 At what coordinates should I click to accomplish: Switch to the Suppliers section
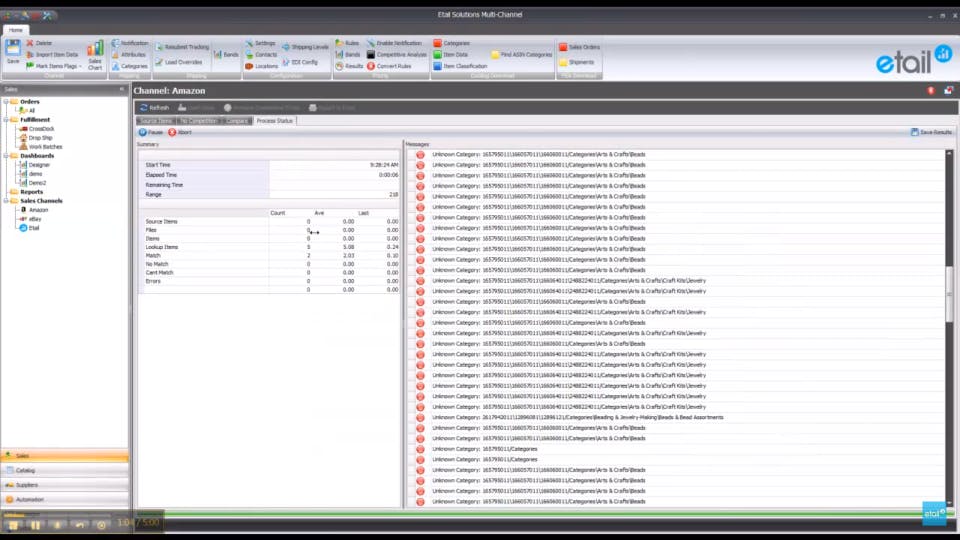[x=64, y=485]
